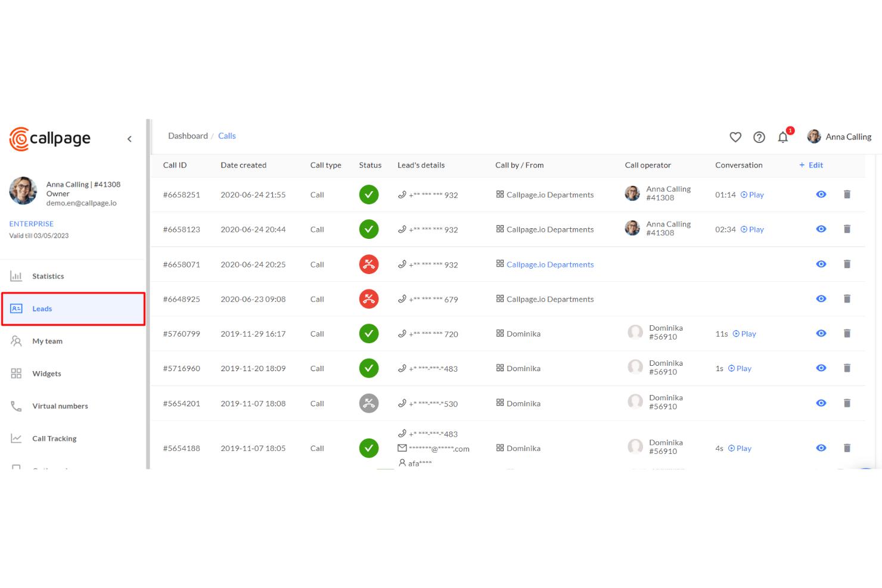The image size is (882, 588).
Task: View details of call #6648925 via eye icon
Action: (821, 298)
